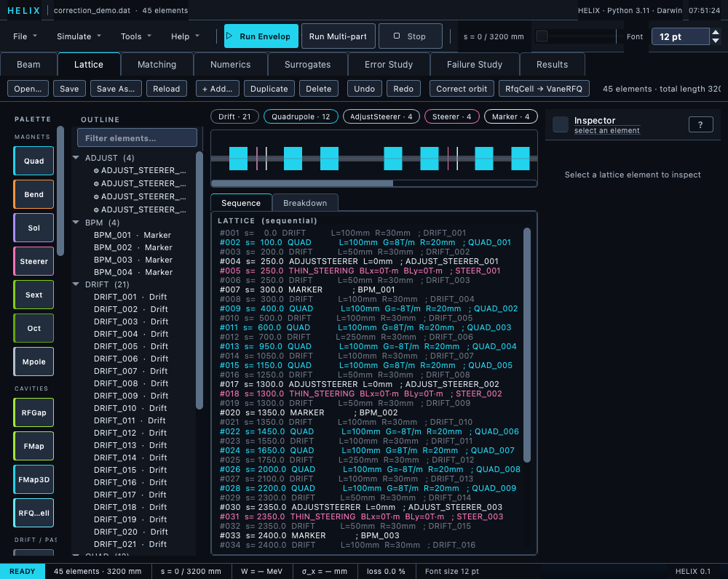Open the Simulate menu dropdown
This screenshot has height=579, width=728.
coord(79,36)
